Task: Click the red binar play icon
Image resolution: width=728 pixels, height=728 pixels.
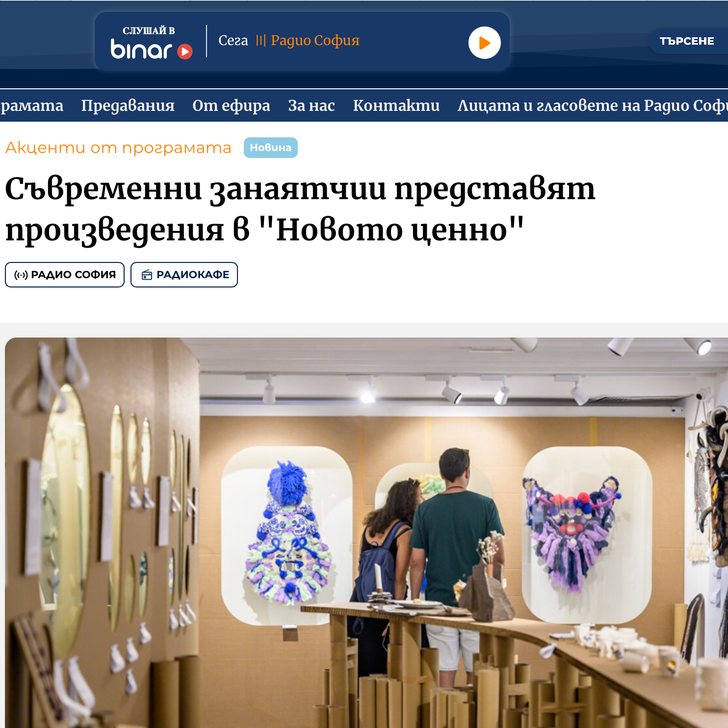Action: (185, 52)
